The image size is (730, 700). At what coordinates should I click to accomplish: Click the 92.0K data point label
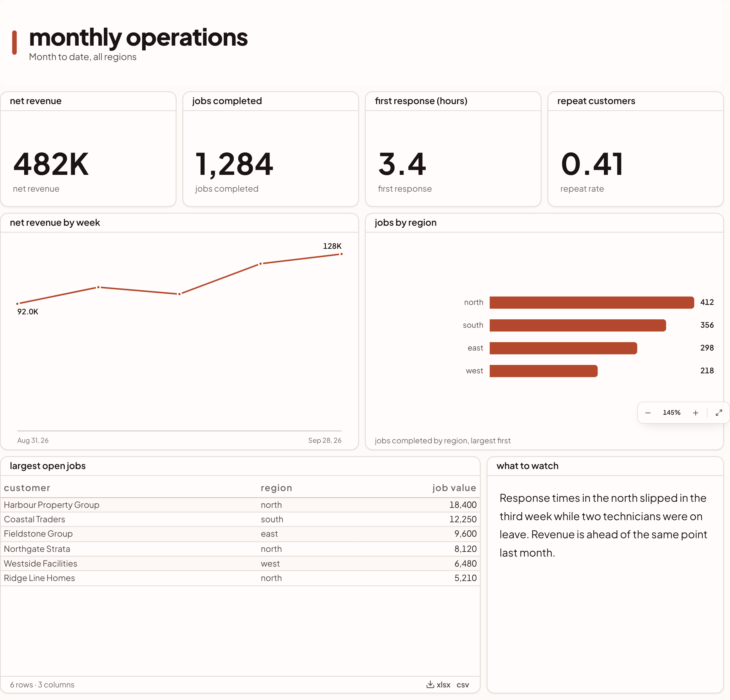28,312
